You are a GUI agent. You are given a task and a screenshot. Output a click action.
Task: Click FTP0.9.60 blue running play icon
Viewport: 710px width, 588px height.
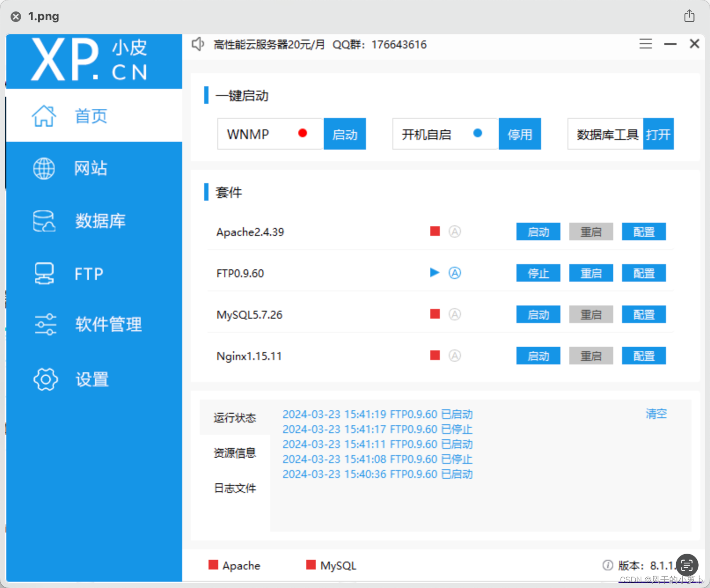point(435,272)
